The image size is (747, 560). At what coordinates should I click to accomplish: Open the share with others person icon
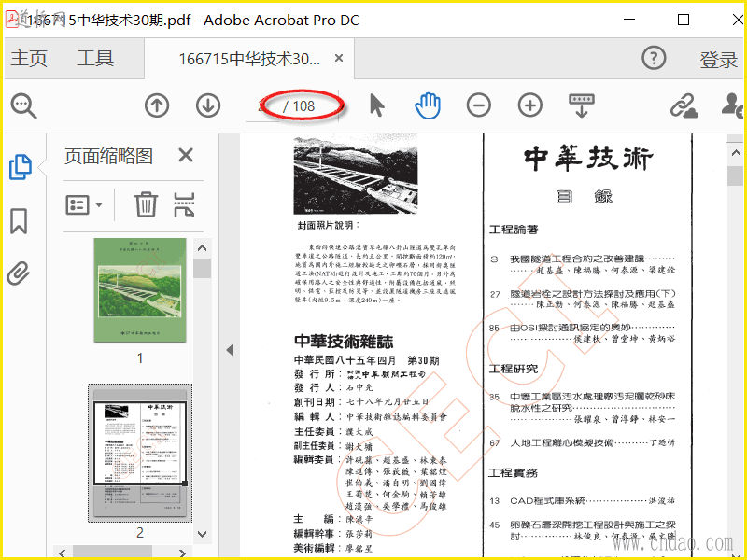click(732, 105)
